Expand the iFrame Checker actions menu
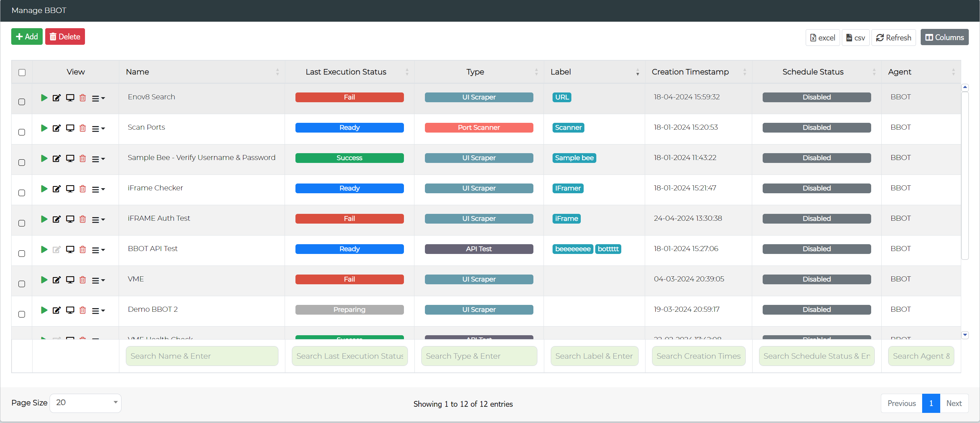 point(98,190)
